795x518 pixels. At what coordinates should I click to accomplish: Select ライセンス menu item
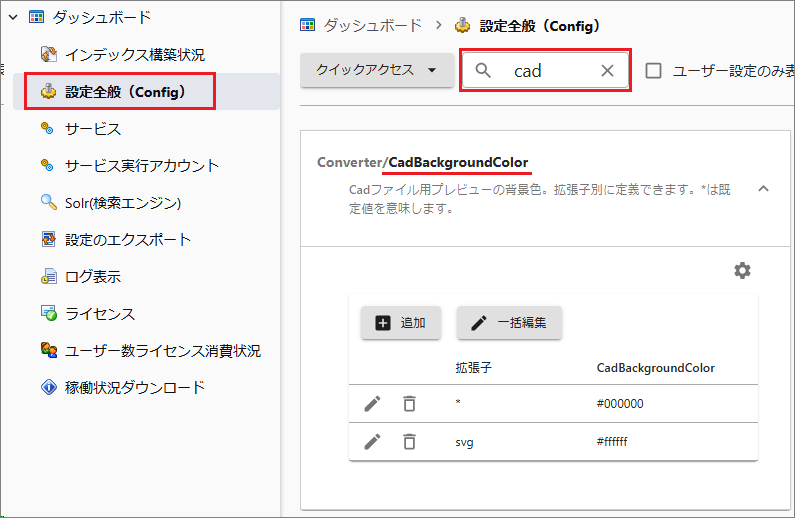[x=100, y=314]
